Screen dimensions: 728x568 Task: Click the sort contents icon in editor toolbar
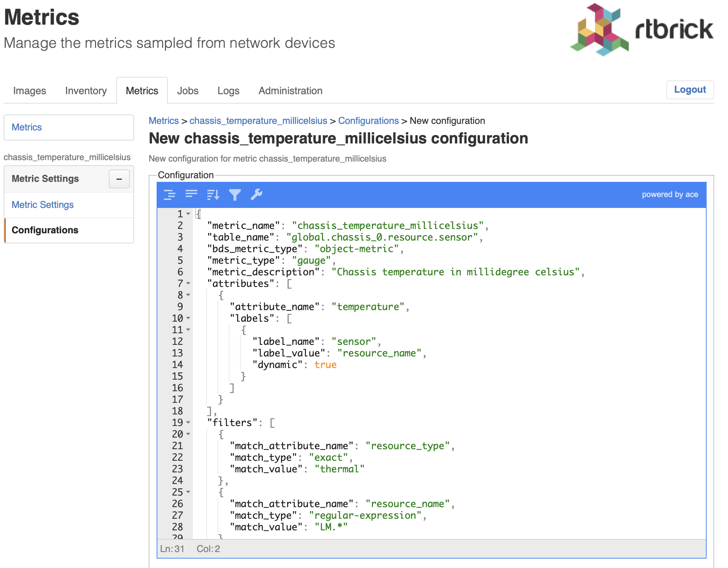(x=213, y=195)
